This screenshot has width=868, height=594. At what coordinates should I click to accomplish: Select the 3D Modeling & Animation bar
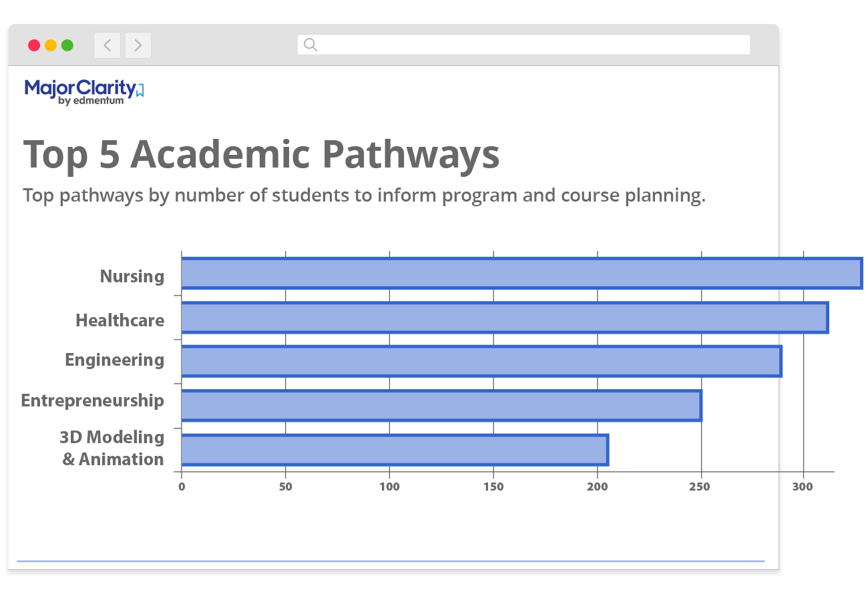click(x=394, y=450)
